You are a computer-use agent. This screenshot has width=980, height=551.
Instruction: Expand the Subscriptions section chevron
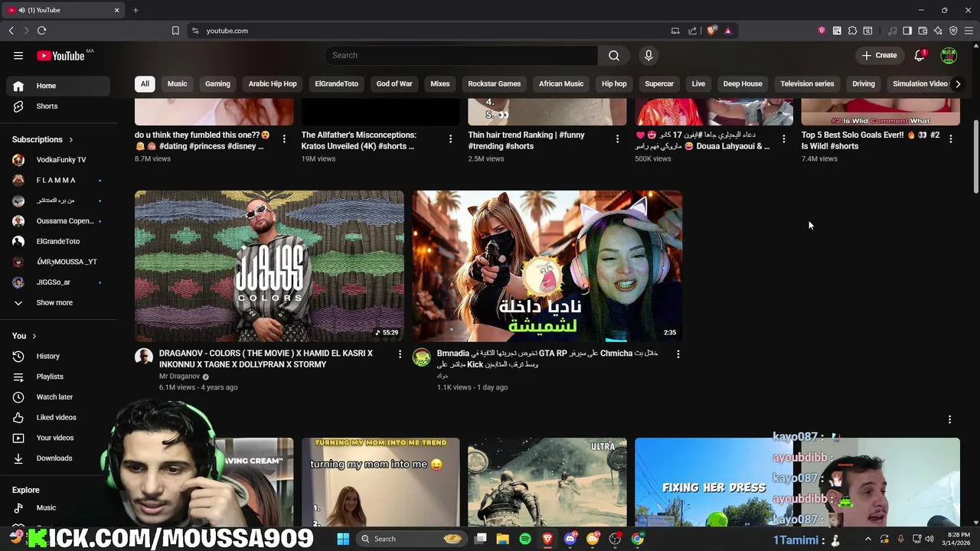(70, 139)
